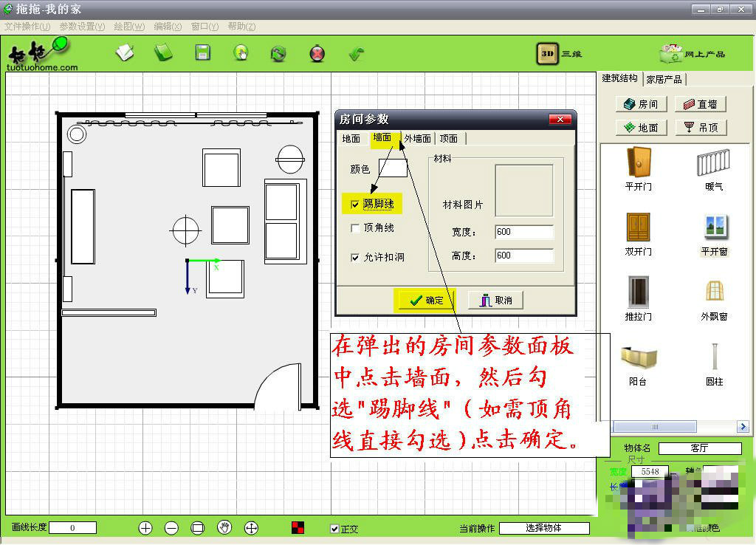The image size is (756, 545).
Task: Open the 文件操作 menu
Action: pyautogui.click(x=27, y=27)
